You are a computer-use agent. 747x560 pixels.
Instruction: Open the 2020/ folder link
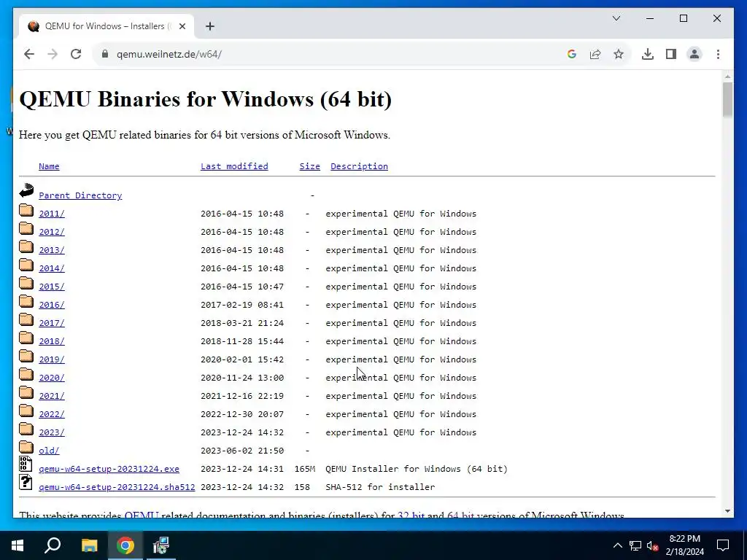[x=52, y=378]
